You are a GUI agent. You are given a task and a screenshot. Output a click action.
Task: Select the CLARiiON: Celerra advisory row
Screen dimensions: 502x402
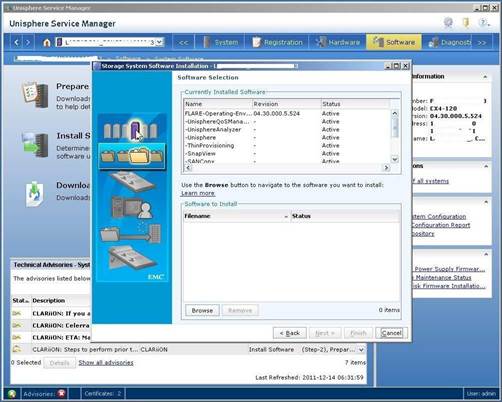point(51,325)
